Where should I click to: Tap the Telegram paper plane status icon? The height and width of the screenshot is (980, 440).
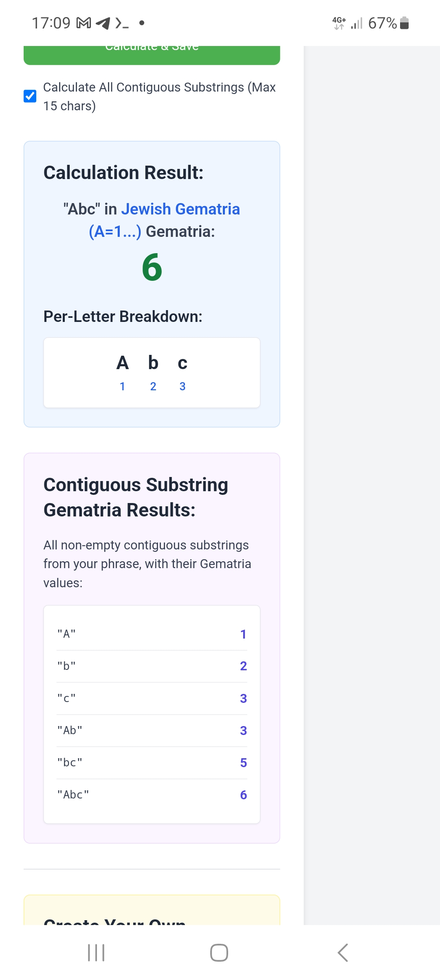(103, 23)
